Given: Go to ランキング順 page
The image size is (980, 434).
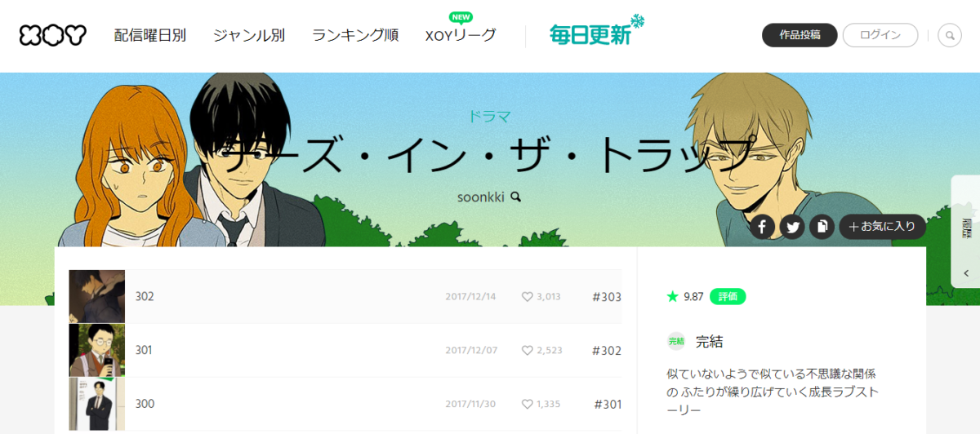Looking at the screenshot, I should 355,35.
